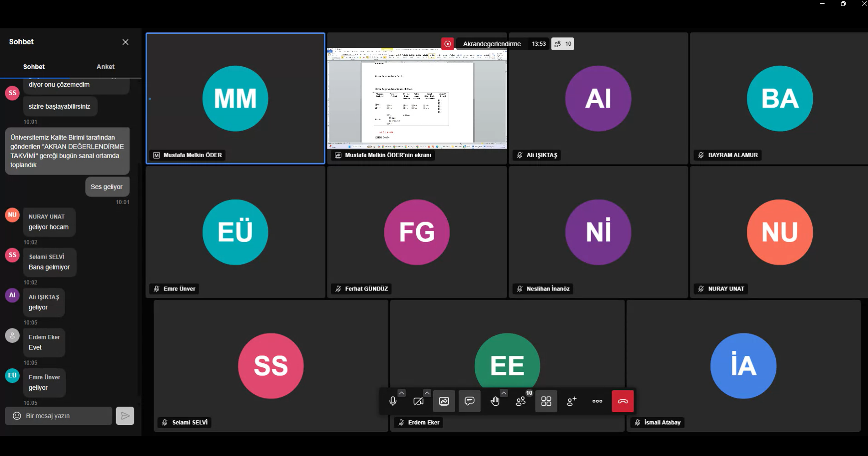868x456 pixels.
Task: Switch to the Anket tab
Action: pos(106,67)
